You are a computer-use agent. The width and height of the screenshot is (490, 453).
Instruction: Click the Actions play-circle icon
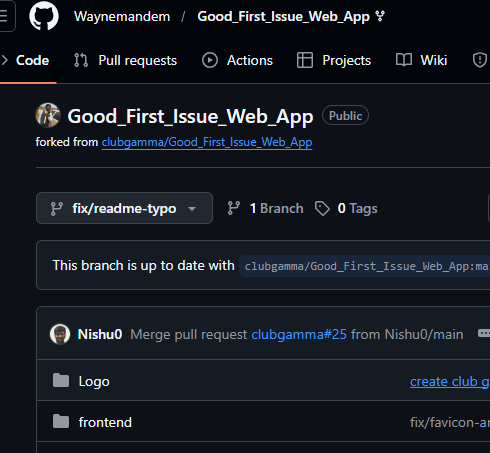point(210,60)
